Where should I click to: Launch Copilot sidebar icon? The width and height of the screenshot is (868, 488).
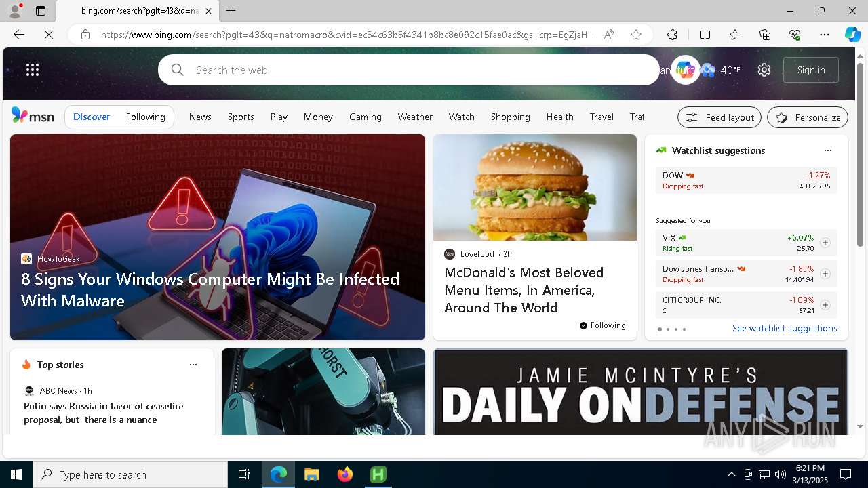[852, 35]
